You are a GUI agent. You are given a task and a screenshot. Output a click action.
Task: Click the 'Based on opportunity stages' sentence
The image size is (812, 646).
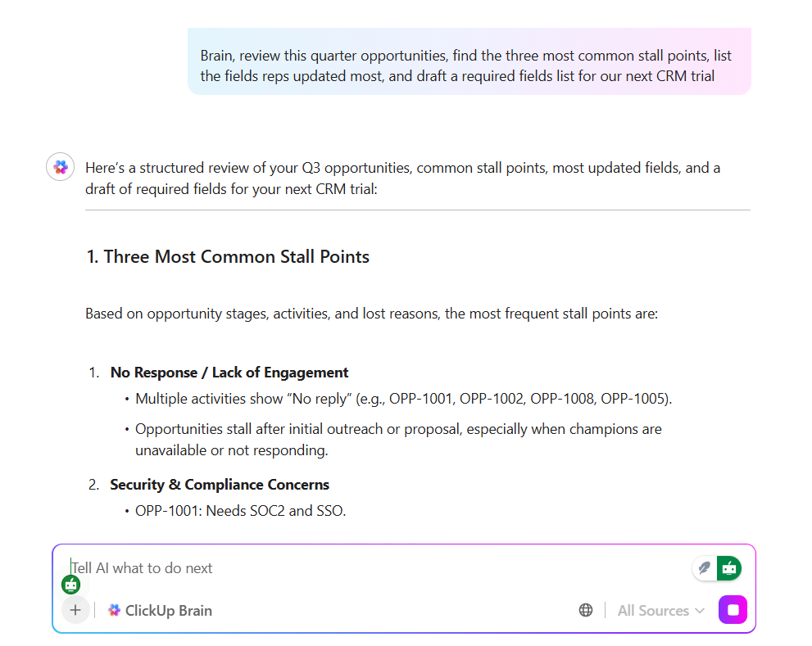[x=371, y=314]
